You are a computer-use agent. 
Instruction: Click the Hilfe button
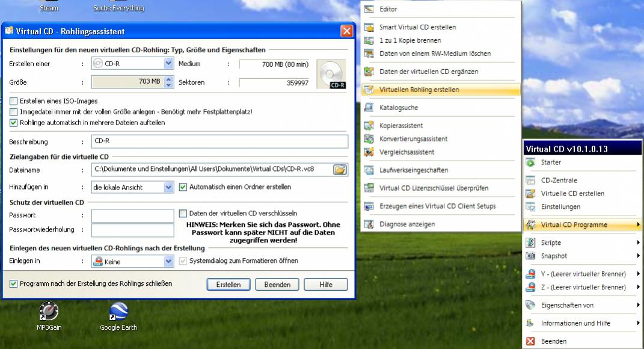pyautogui.click(x=326, y=285)
